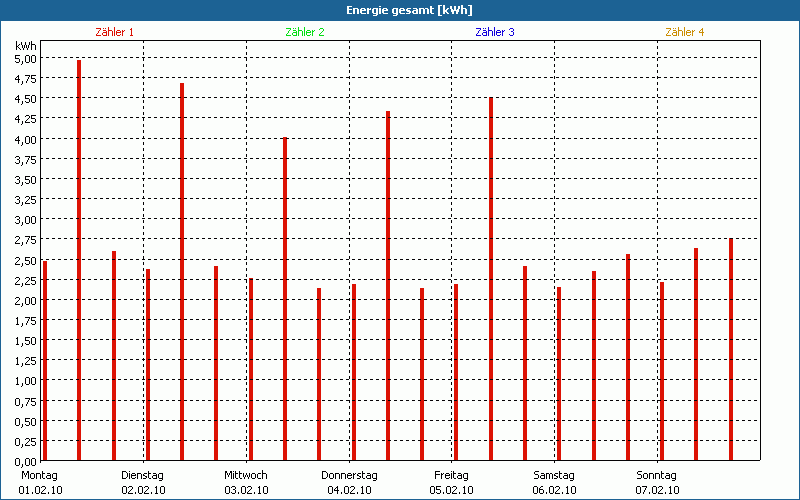Click the date 01.02.10
800x500 pixels.
click(x=40, y=491)
